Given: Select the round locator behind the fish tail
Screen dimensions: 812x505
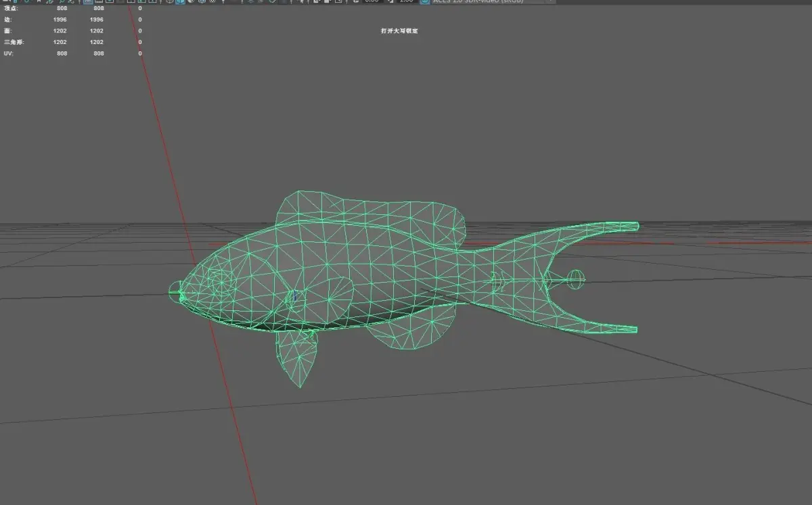Looking at the screenshot, I should (x=575, y=279).
